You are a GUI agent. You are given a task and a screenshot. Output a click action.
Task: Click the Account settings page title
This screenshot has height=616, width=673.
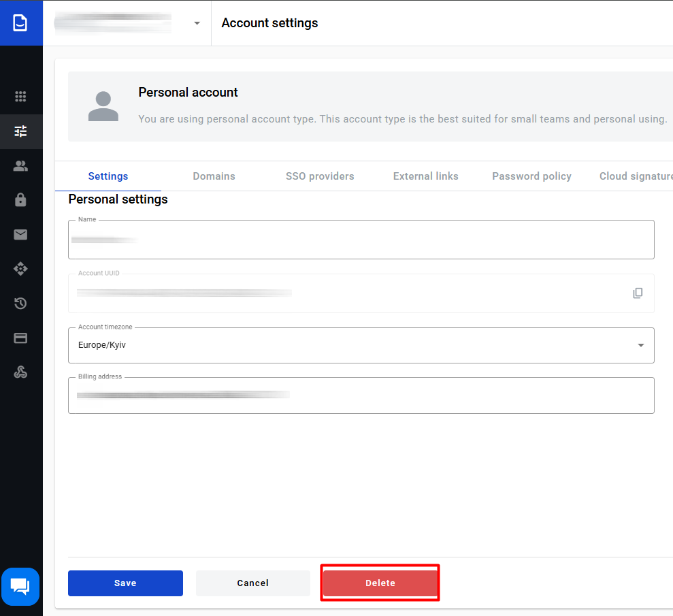click(x=269, y=22)
